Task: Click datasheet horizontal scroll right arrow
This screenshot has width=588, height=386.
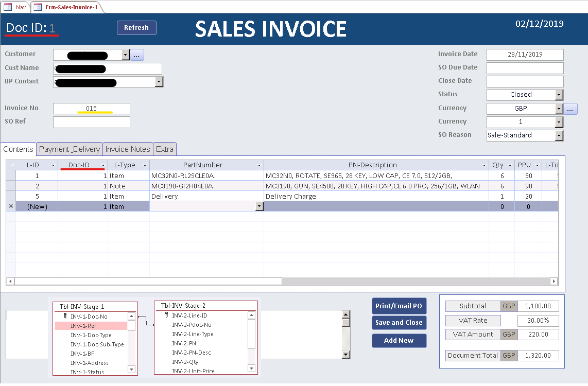Action: tap(554, 281)
